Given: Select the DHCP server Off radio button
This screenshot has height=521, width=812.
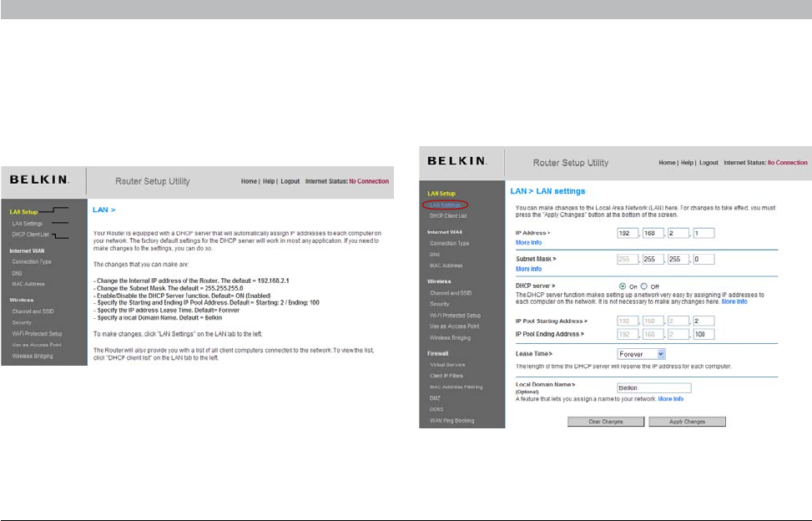Looking at the screenshot, I should click(643, 286).
